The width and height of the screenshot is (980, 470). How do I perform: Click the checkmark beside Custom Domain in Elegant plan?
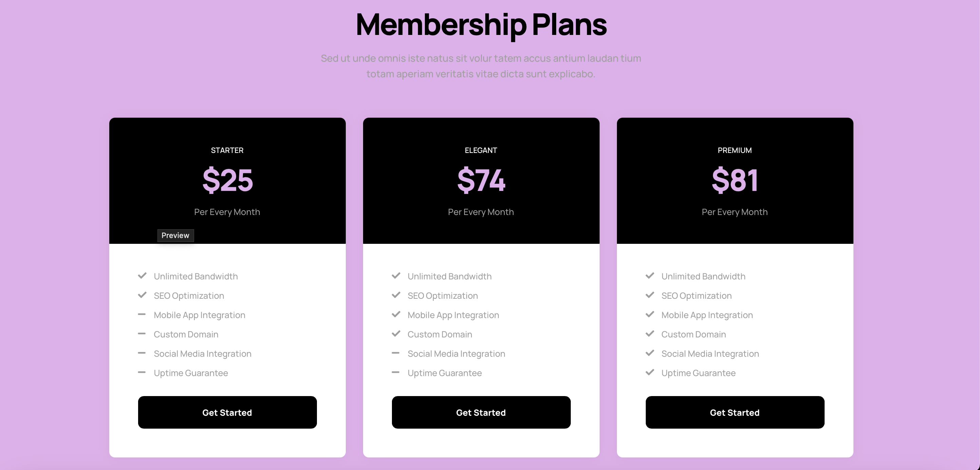click(396, 334)
